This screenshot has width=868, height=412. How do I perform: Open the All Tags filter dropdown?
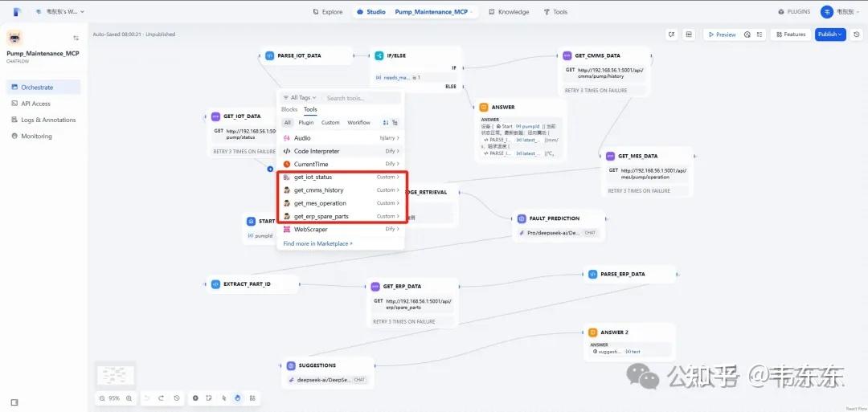pos(300,98)
